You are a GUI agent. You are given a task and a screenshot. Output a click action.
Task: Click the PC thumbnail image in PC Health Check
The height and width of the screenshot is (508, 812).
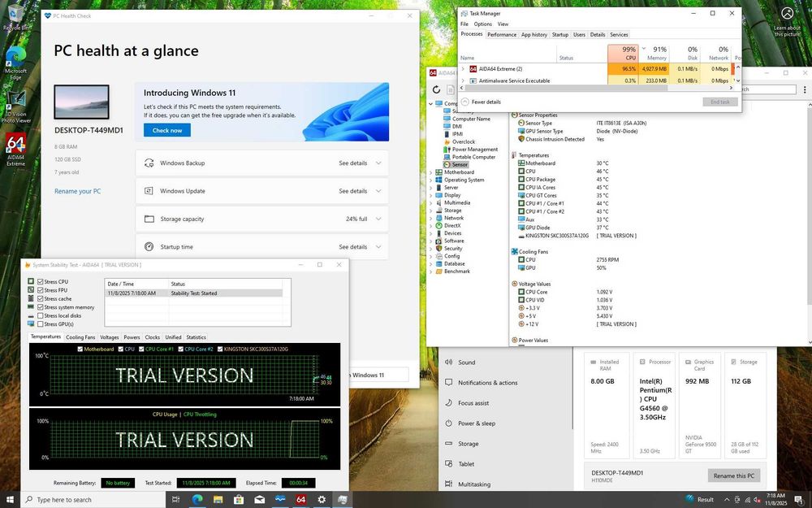[81, 102]
